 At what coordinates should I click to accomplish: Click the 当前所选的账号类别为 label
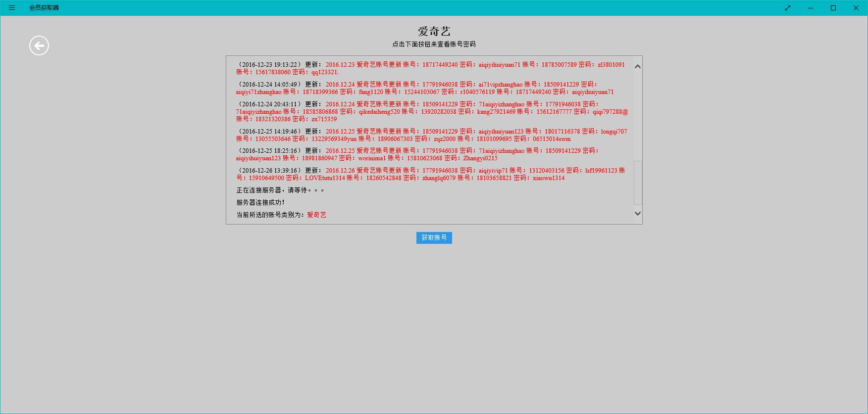[x=271, y=215]
